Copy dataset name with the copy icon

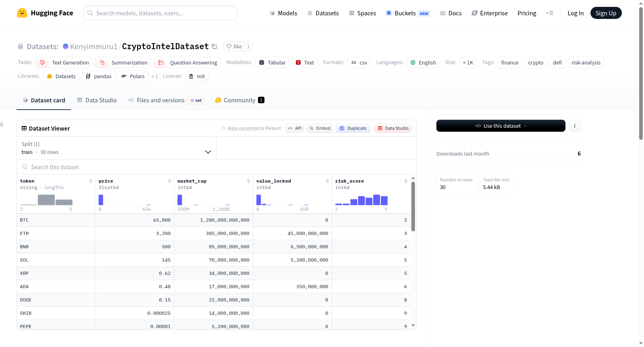(214, 47)
